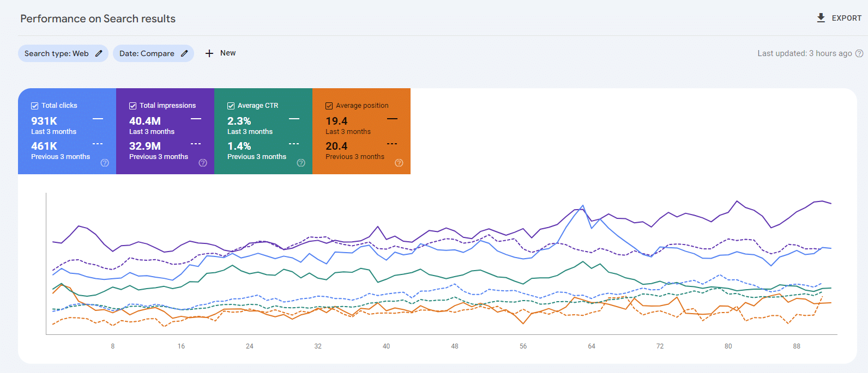The image size is (868, 373).
Task: Open the Search type: Web filter chip
Action: pyautogui.click(x=63, y=53)
